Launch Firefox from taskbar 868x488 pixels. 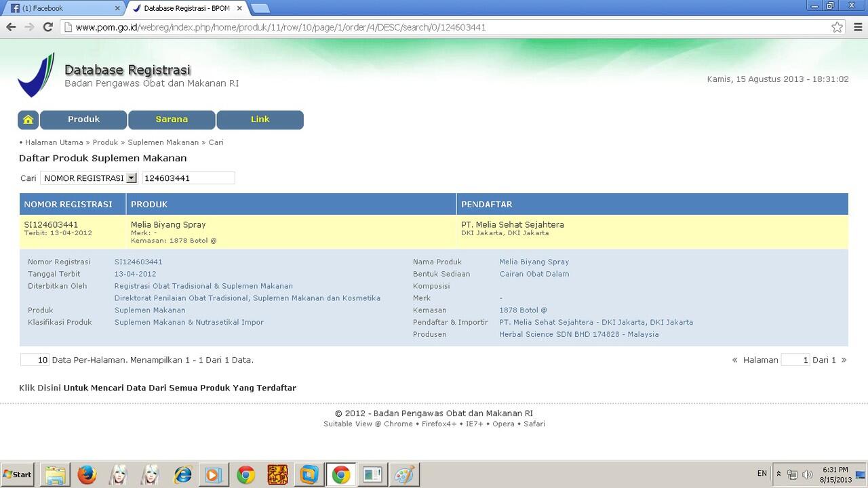click(87, 474)
